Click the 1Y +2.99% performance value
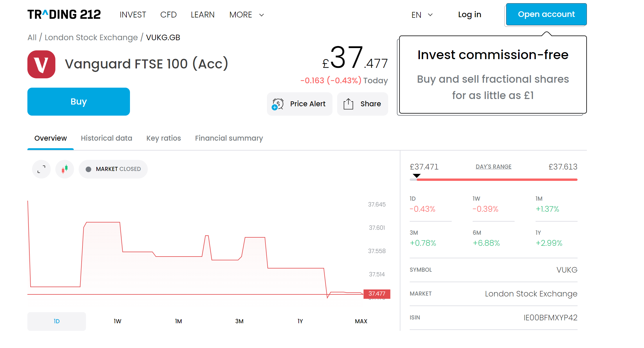The image size is (644, 348). (x=549, y=243)
